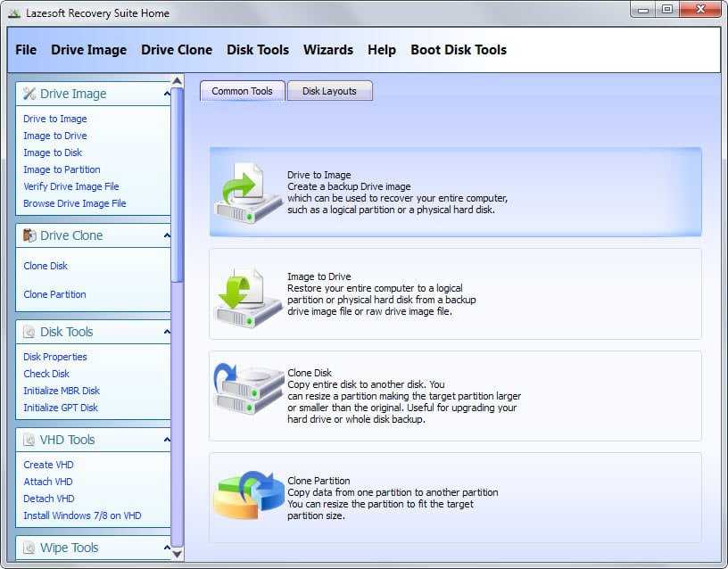This screenshot has width=728, height=569.
Task: Click the Disk Tools panel header icon
Action: 29,332
